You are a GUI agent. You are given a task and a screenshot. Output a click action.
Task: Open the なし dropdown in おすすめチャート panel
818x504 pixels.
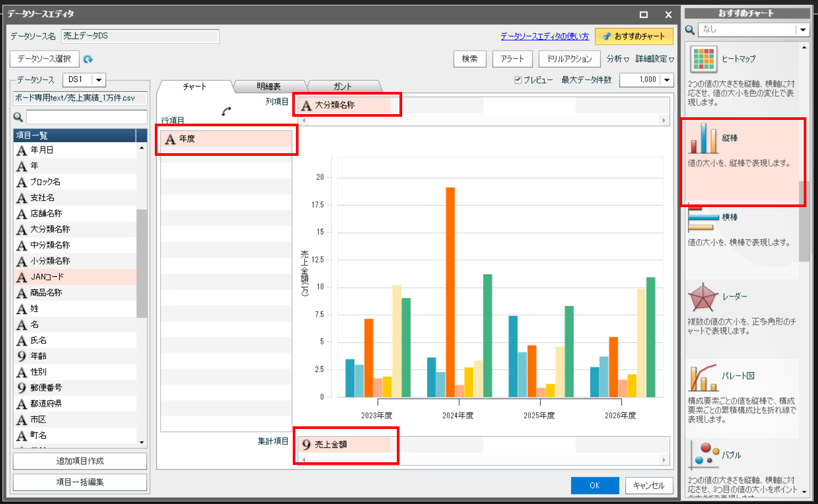point(803,30)
